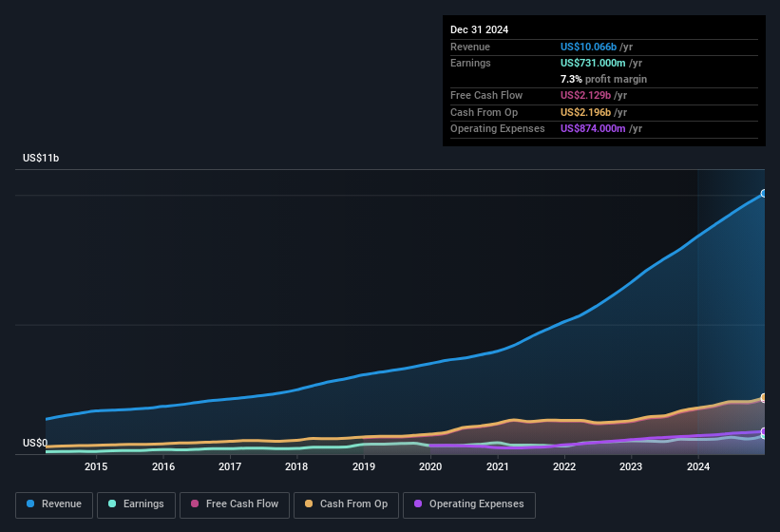
Task: Toggle the Cash From Op legend button
Action: coord(346,505)
